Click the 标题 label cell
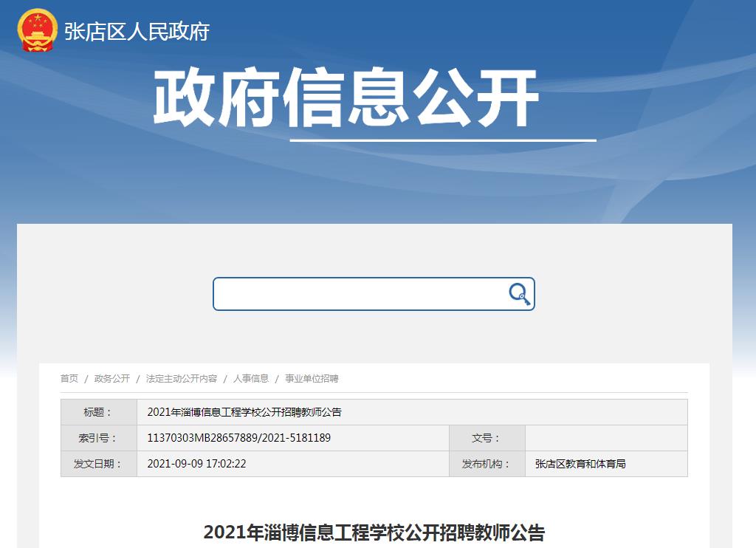Viewport: 756px width, 548px height. point(99,412)
